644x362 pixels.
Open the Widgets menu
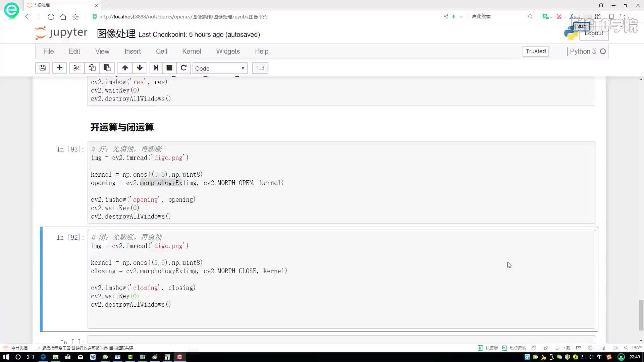[x=228, y=51]
